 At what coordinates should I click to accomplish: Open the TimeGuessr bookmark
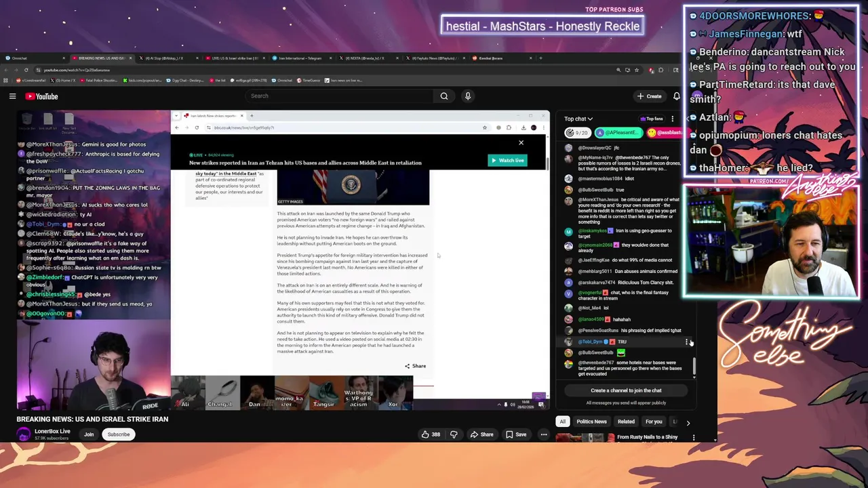pyautogui.click(x=309, y=81)
